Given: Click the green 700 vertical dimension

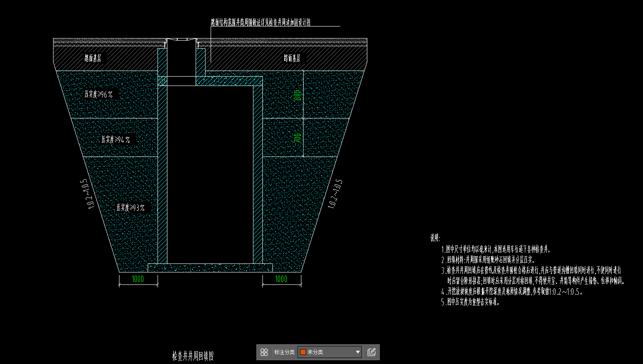Looking at the screenshot, I should click(297, 138).
